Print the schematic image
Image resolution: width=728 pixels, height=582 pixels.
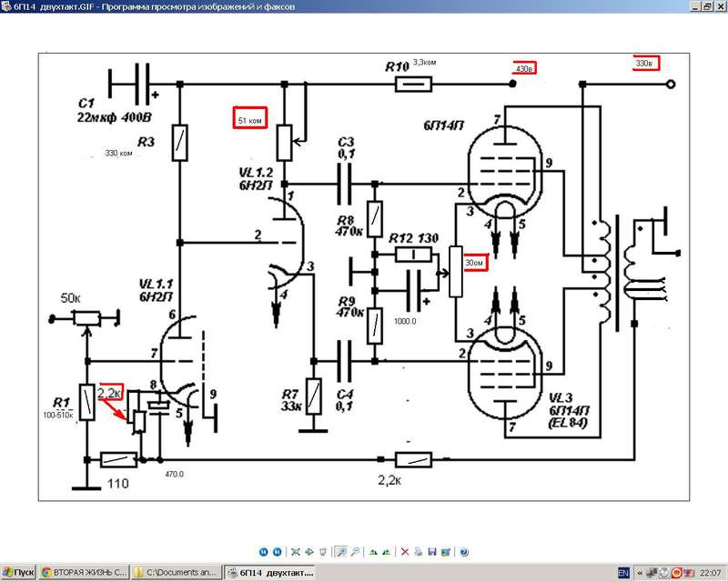point(417,552)
